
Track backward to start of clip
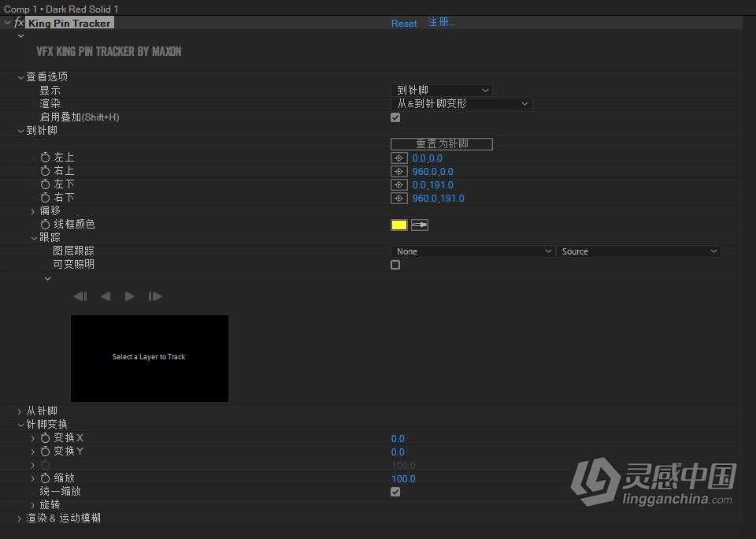point(80,296)
